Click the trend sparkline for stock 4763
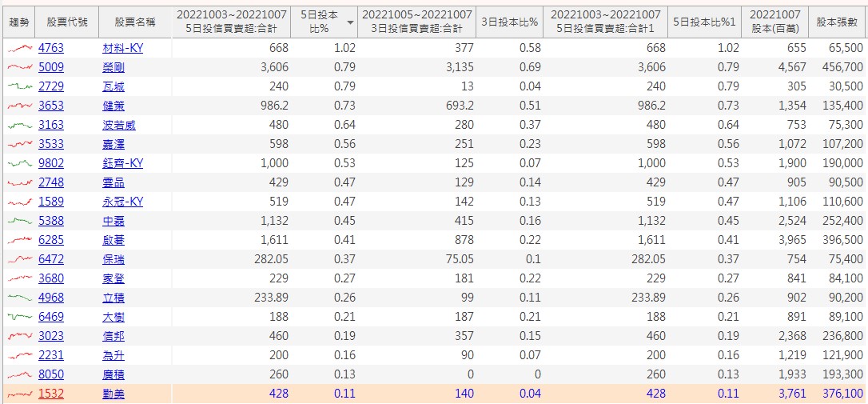Image resolution: width=868 pixels, height=404 pixels. pos(19,48)
